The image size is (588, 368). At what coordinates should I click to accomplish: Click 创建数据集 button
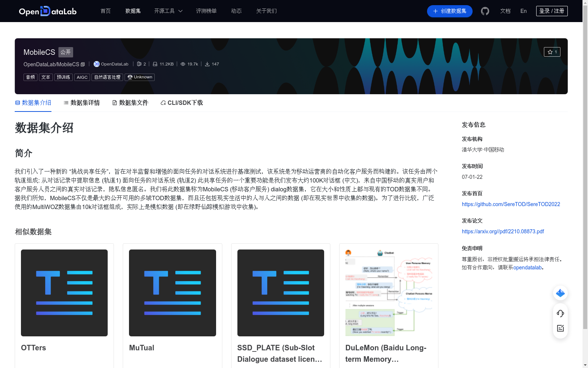click(449, 11)
